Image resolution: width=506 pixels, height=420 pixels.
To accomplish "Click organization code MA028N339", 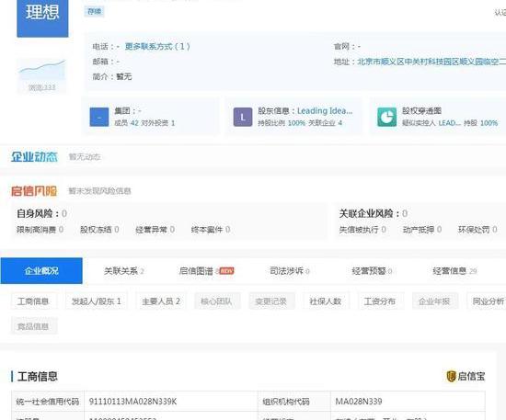I will point(359,402).
